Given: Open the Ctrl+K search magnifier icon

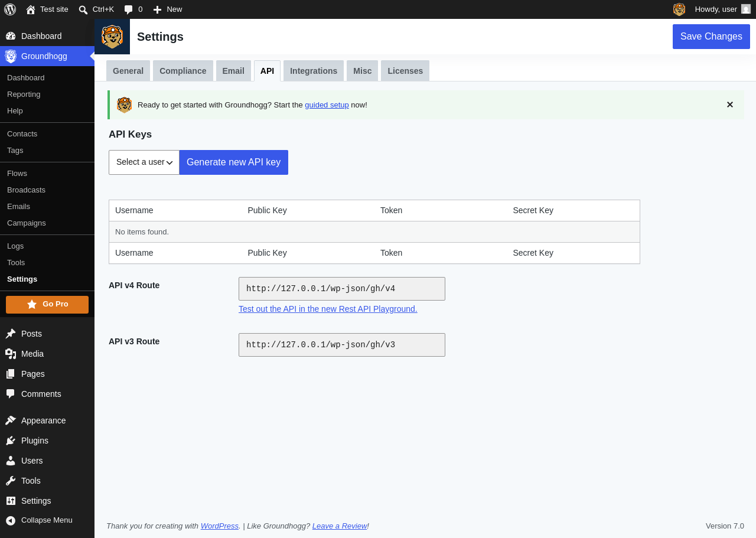Looking at the screenshot, I should 83,9.
